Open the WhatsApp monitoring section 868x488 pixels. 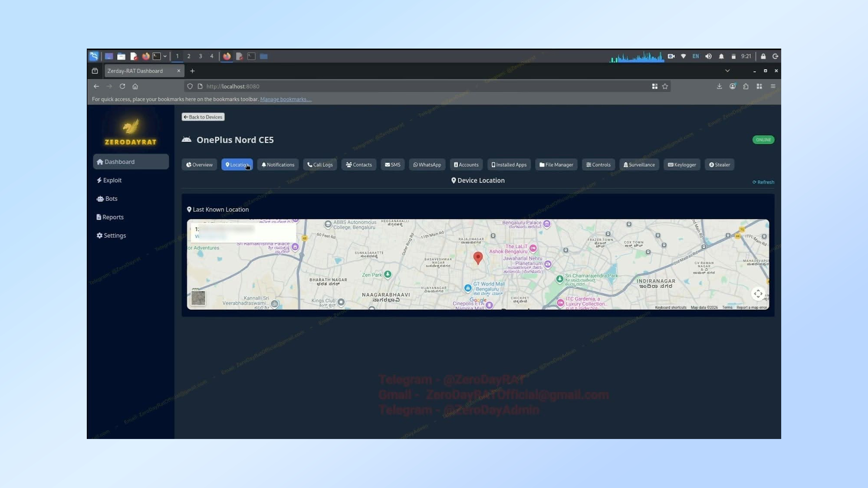pos(427,164)
